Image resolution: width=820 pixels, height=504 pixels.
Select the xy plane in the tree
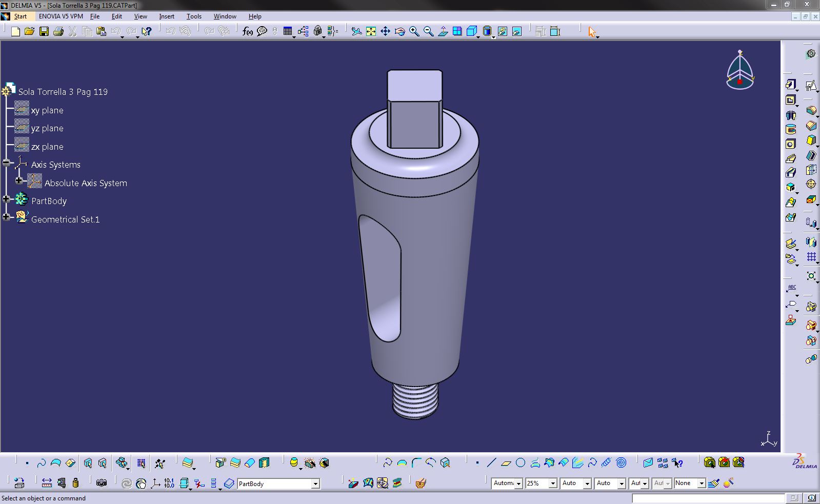coord(47,110)
